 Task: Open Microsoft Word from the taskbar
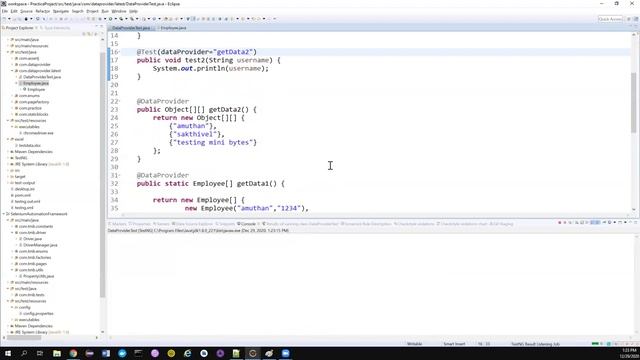[x=106, y=353]
